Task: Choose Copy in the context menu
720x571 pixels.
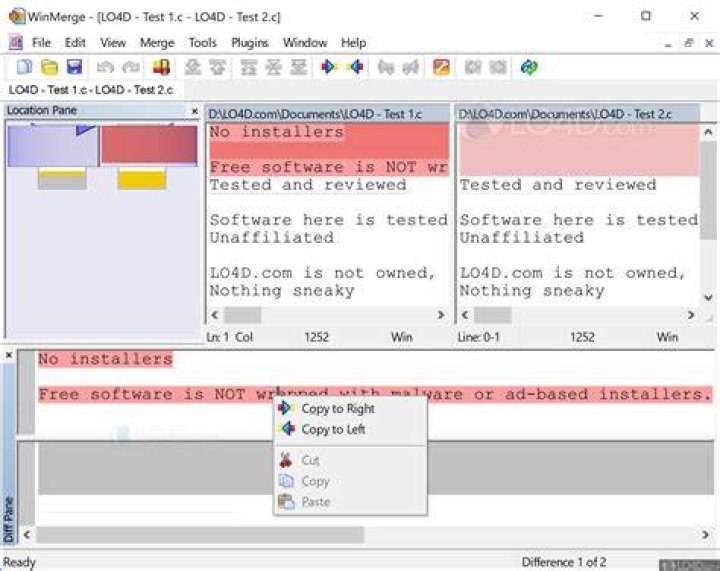Action: coord(350,481)
